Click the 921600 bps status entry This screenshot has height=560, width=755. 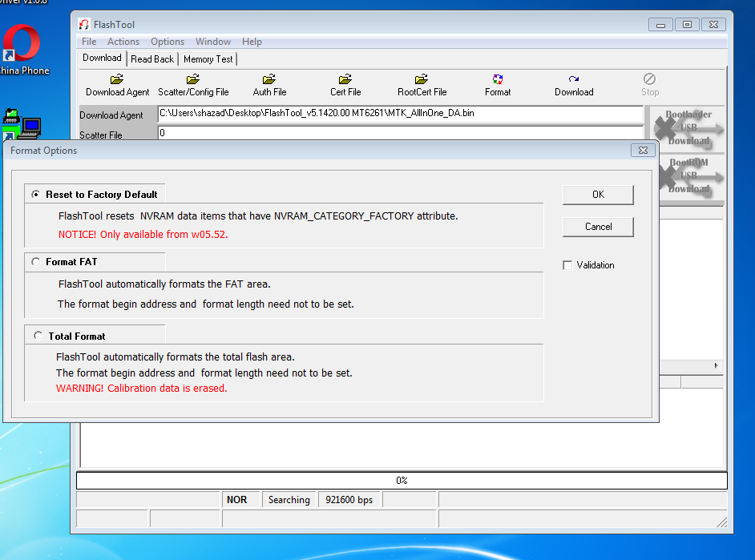[x=349, y=500]
